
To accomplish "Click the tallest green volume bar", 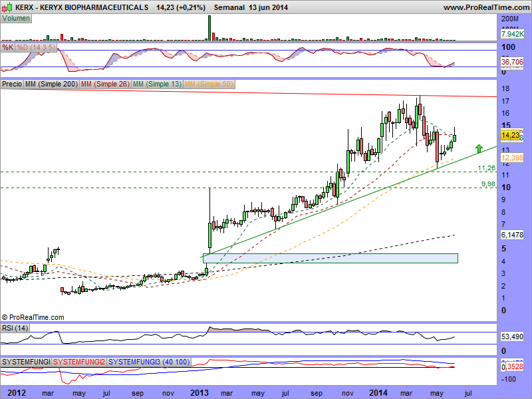I will [x=209, y=28].
